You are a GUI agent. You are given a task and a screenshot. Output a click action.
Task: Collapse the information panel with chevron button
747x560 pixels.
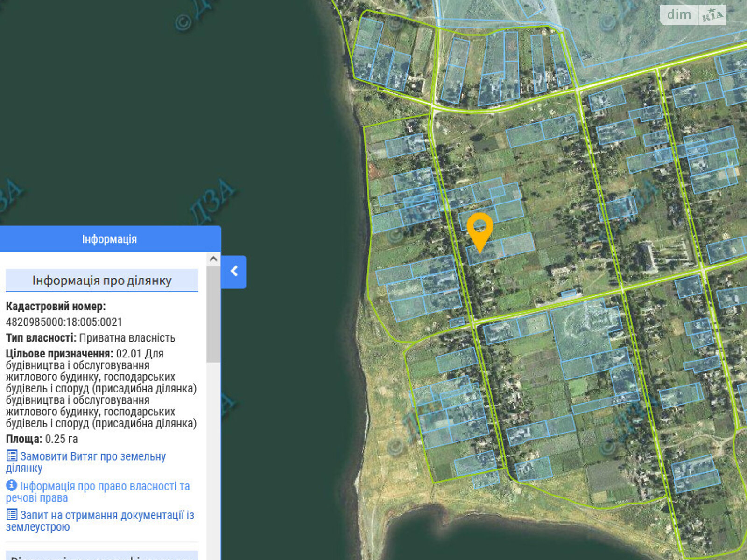tap(234, 272)
